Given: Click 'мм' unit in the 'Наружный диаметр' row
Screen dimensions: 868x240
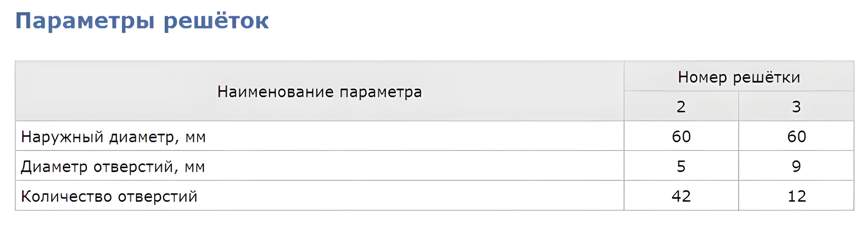Looking at the screenshot, I should [195, 138].
